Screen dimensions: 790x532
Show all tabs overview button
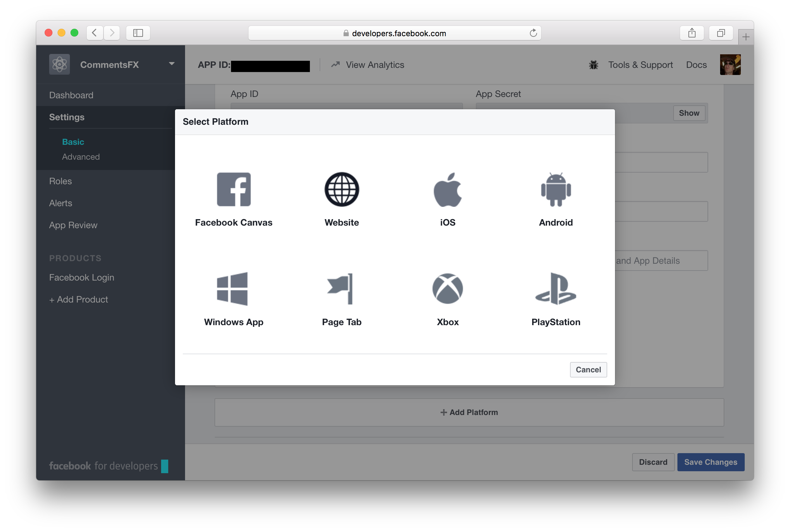click(x=721, y=33)
